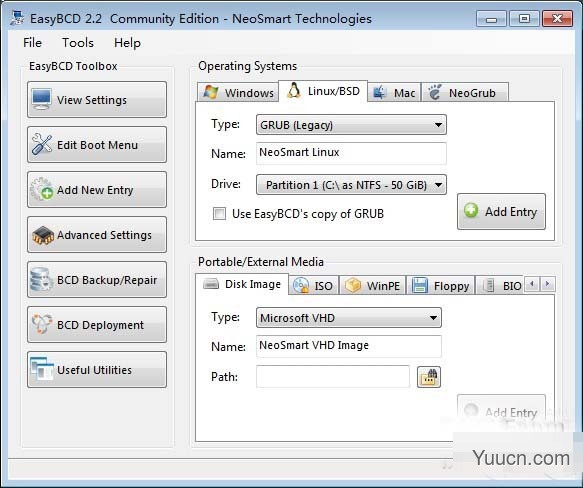This screenshot has width=583, height=488.
Task: Open BCD Deployment
Action: coord(97,325)
